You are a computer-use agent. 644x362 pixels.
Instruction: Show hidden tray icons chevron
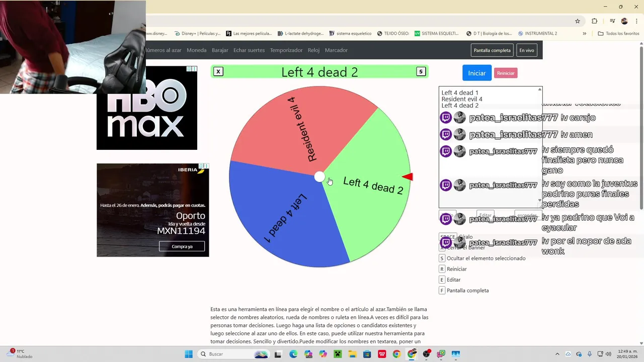[557, 354]
